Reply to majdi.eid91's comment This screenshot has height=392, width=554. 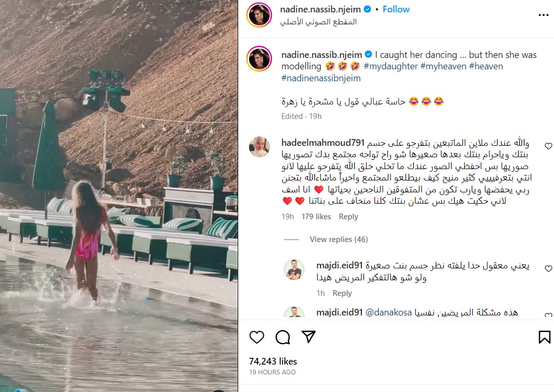tap(342, 293)
